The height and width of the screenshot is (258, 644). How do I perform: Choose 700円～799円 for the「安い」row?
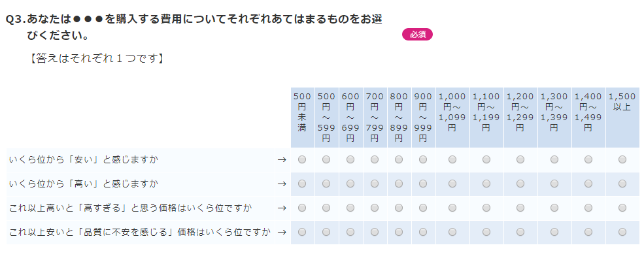pyautogui.click(x=375, y=159)
